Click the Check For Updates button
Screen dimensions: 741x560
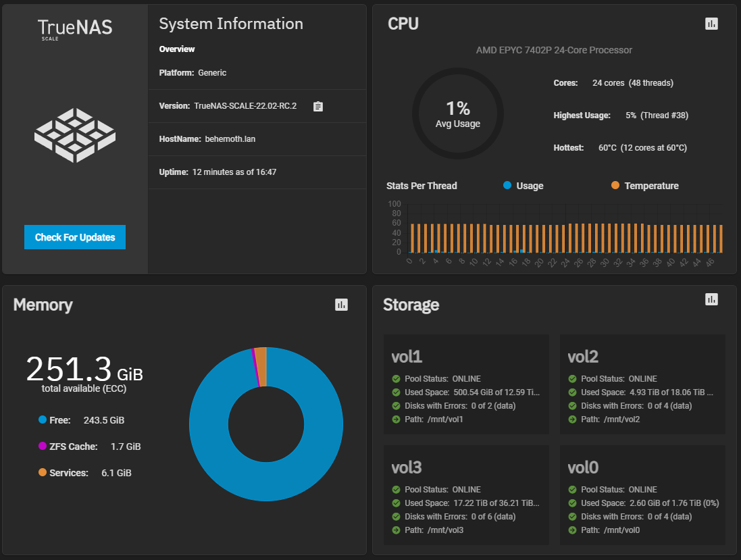tap(75, 236)
